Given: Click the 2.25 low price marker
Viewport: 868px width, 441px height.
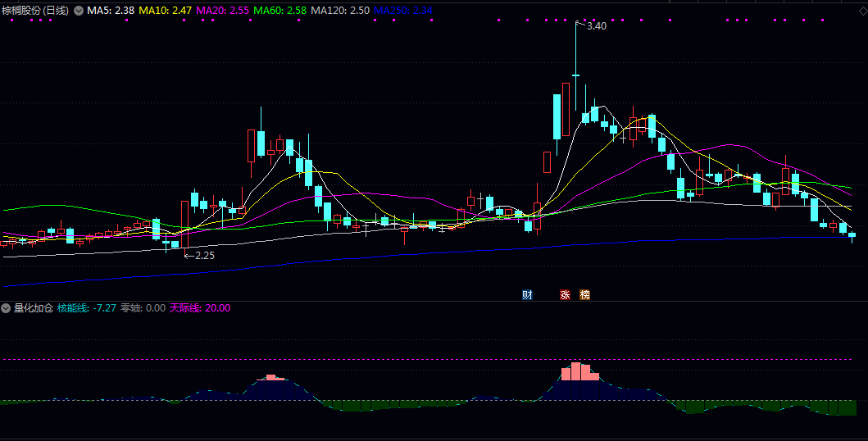Looking at the screenshot, I should [x=203, y=256].
